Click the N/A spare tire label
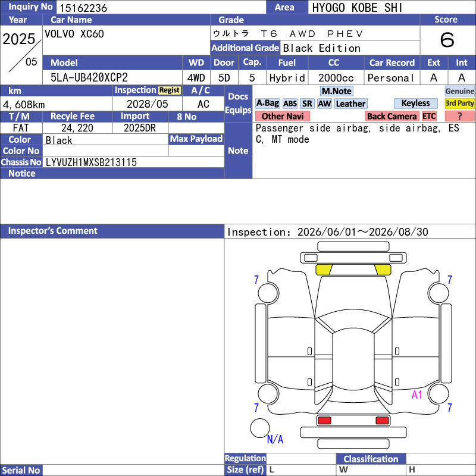Image resolution: width=476 pixels, height=476 pixels. (x=275, y=439)
